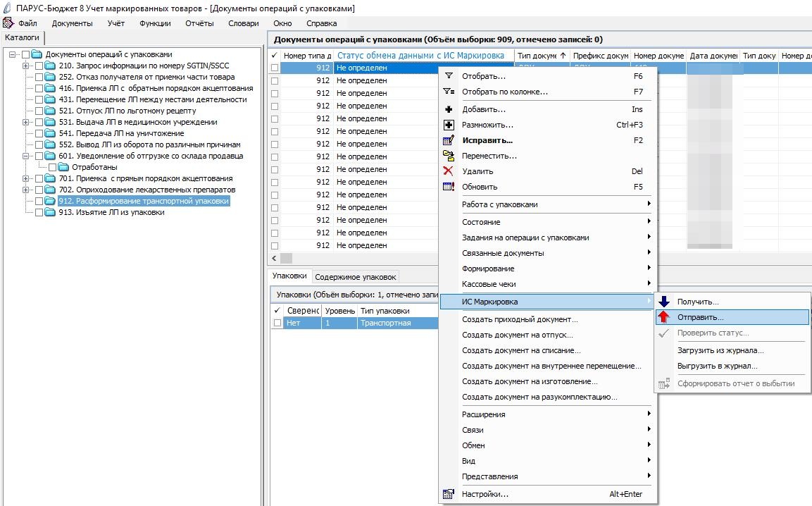This screenshot has height=506, width=812.
Task: Open the Отчёты menu
Action: [199, 23]
